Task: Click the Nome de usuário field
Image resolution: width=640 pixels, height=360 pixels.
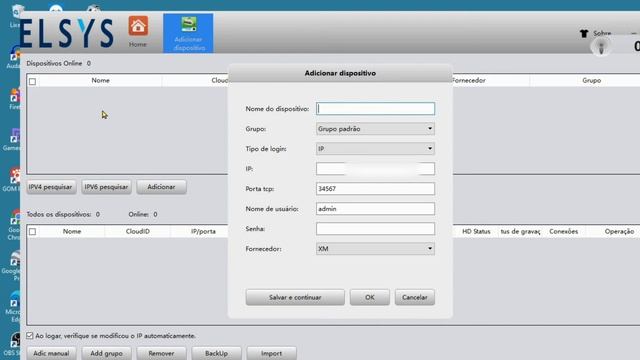Action: click(x=375, y=209)
